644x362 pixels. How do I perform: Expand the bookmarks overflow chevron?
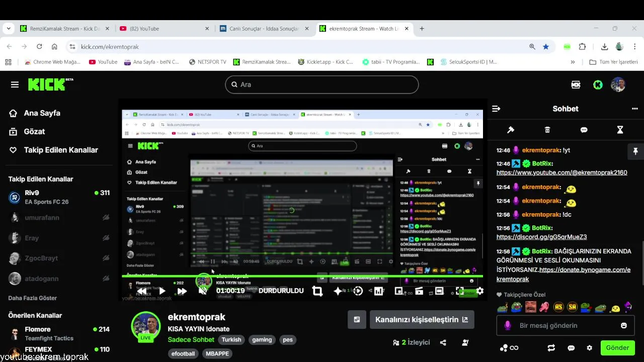coord(573,62)
